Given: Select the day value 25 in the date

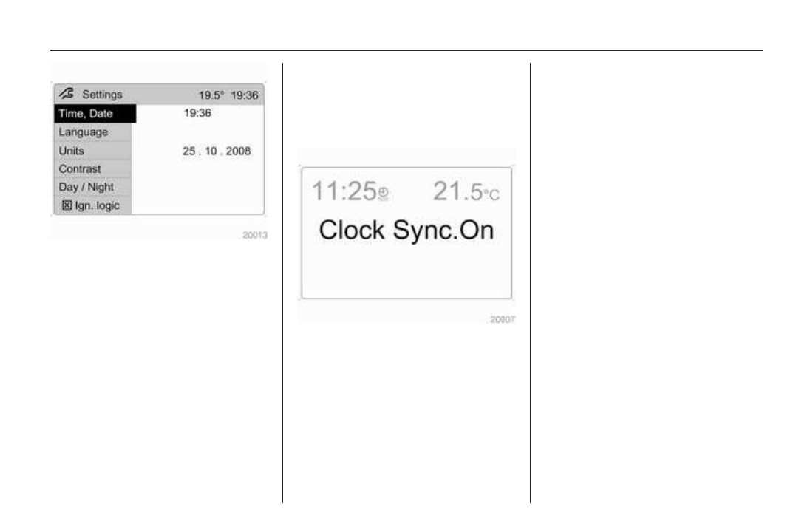Looking at the screenshot, I should (189, 151).
